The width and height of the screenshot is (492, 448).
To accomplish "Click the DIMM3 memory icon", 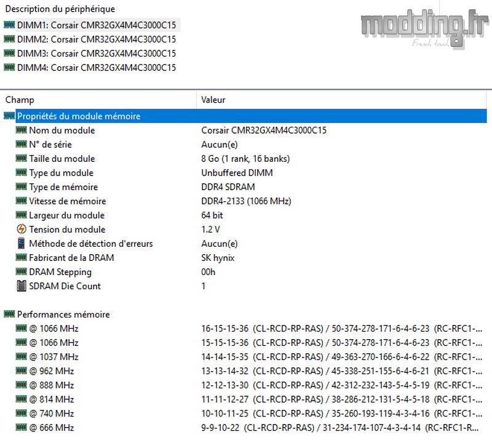I will coord(9,53).
